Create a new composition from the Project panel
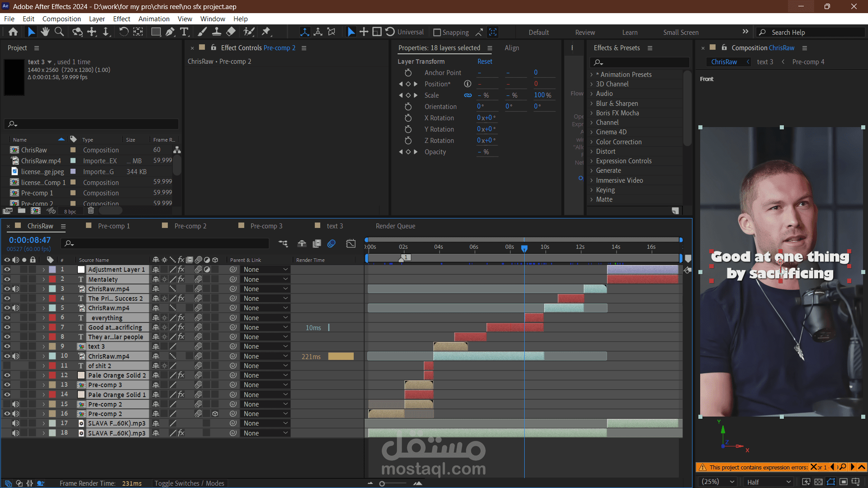The height and width of the screenshot is (488, 868). point(36,211)
